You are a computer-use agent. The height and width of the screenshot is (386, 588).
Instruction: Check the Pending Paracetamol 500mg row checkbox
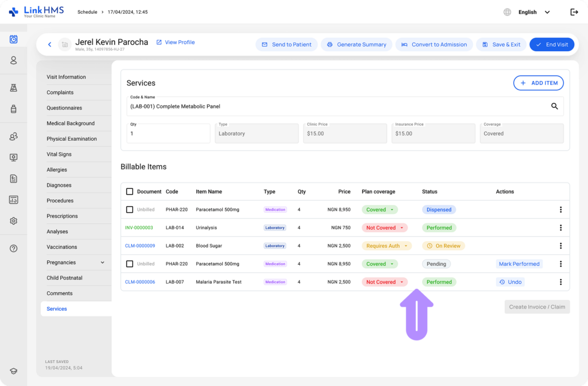click(130, 264)
